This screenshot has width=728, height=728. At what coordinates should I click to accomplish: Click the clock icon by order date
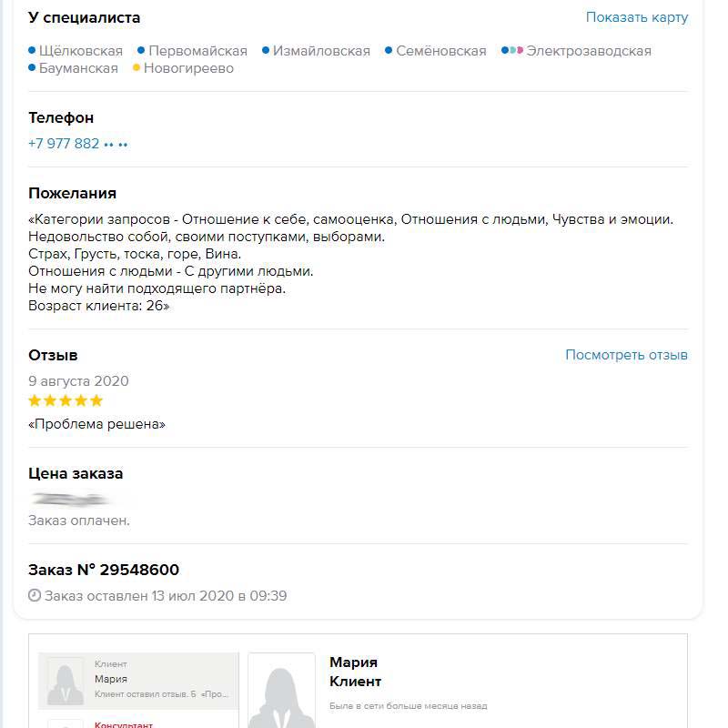[x=35, y=596]
